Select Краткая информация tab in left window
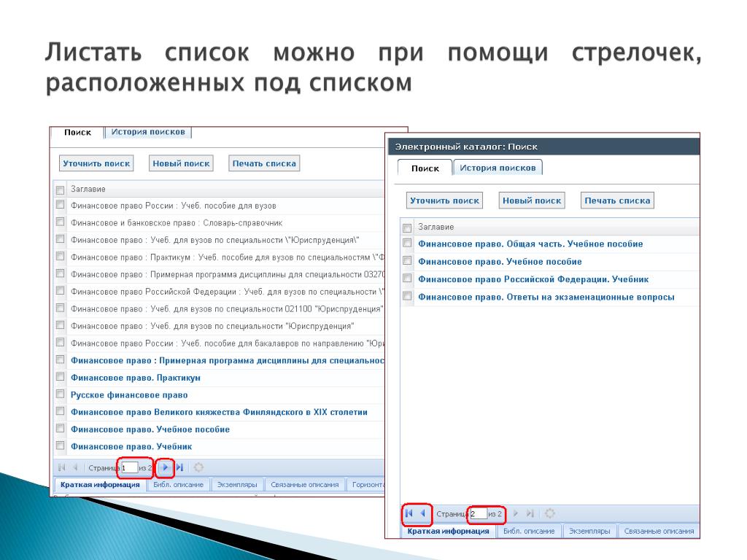 pyautogui.click(x=100, y=485)
